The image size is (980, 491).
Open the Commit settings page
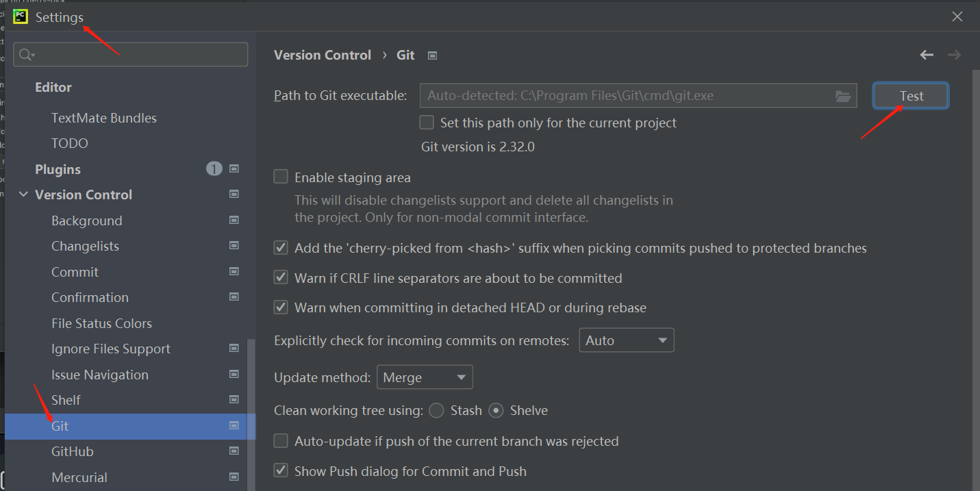[x=75, y=272]
